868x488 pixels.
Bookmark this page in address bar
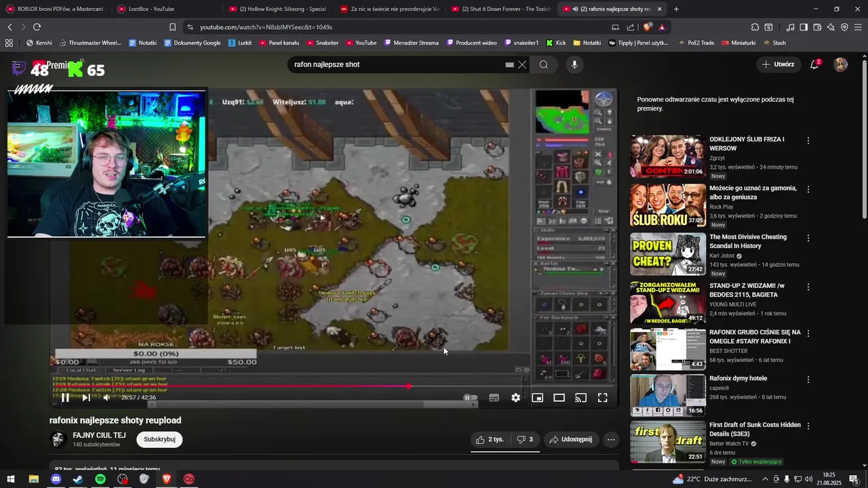(x=172, y=27)
